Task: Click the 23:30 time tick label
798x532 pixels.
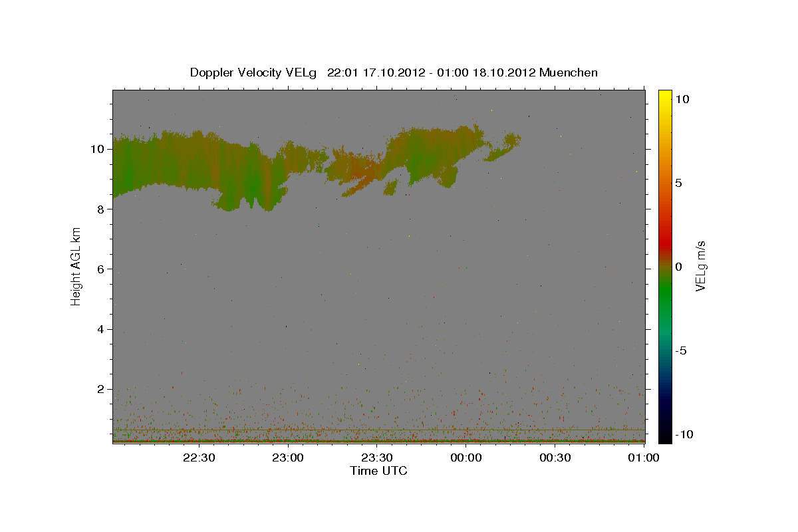Action: click(x=377, y=458)
